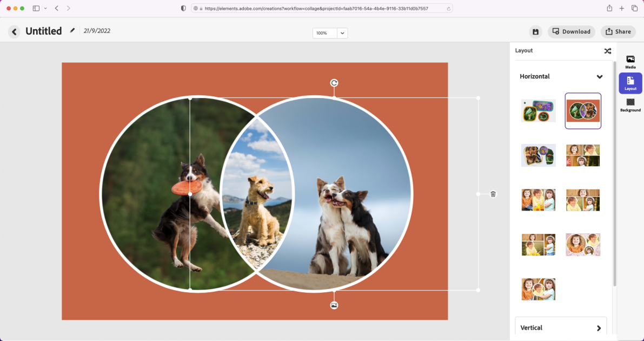
Task: Save the project using the save icon
Action: [x=535, y=31]
